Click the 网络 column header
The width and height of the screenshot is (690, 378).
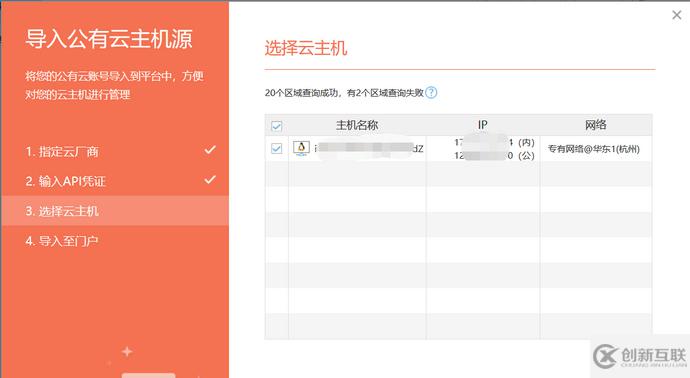coord(595,125)
